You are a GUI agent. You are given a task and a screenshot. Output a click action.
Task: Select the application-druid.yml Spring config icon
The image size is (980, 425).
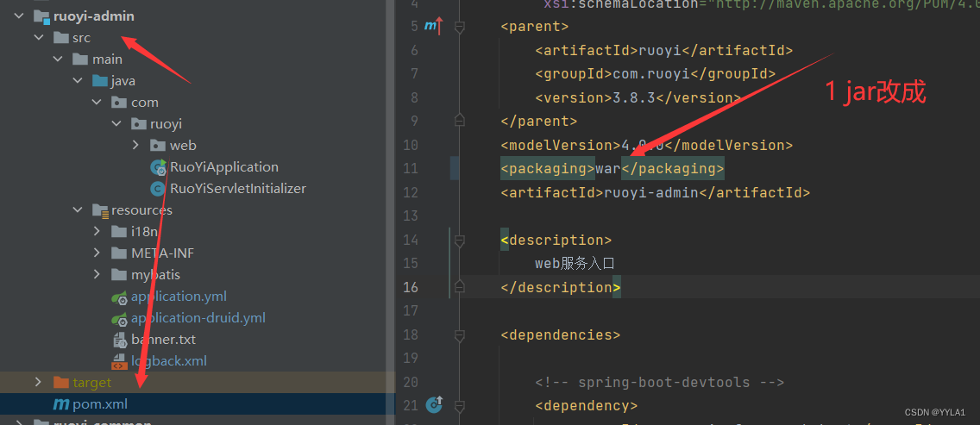pyautogui.click(x=119, y=318)
